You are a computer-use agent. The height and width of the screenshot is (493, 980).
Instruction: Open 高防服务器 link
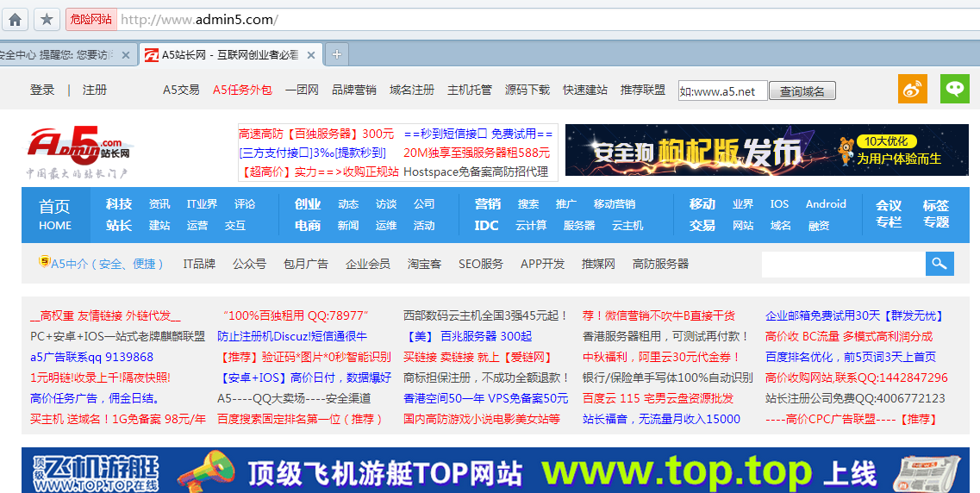coord(660,265)
